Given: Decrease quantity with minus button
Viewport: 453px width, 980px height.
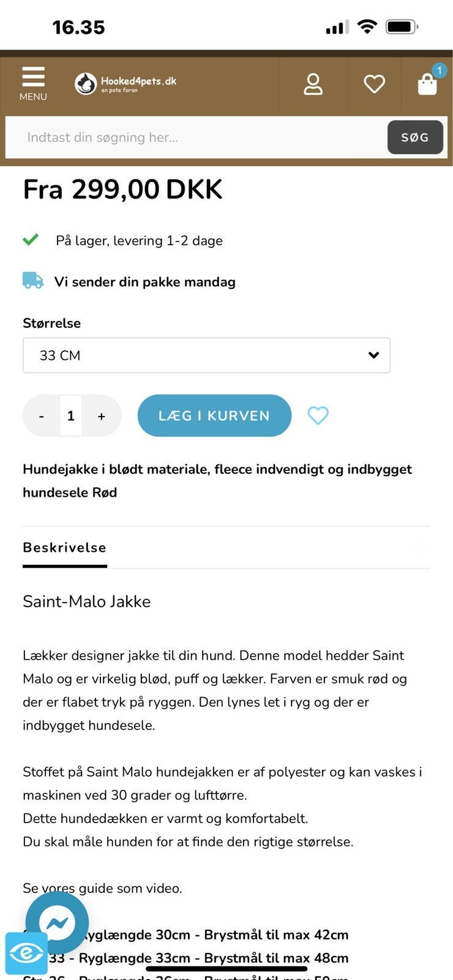Looking at the screenshot, I should pyautogui.click(x=42, y=416).
